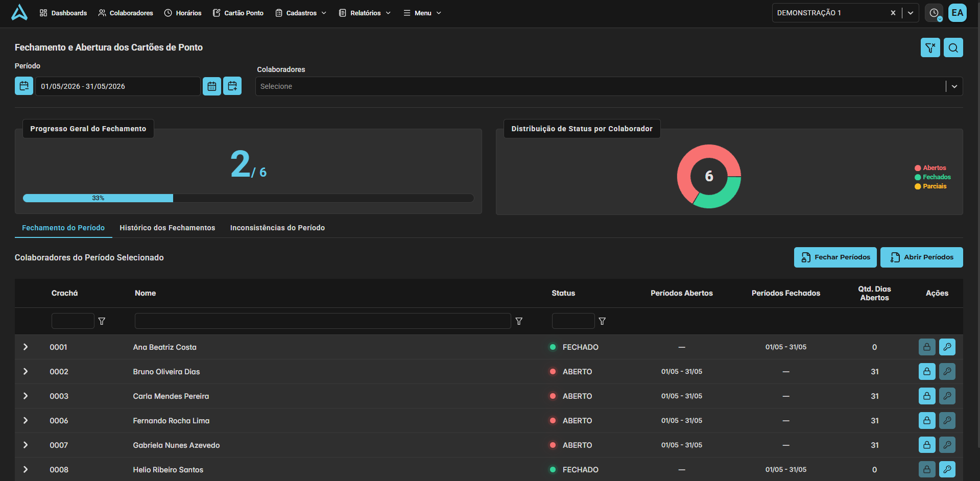
Task: Switch to Histórico dos Fechamentos tab
Action: click(168, 228)
